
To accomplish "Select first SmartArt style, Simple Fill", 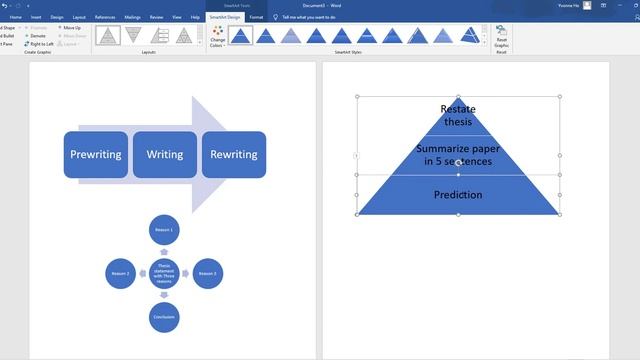I will click(x=240, y=35).
